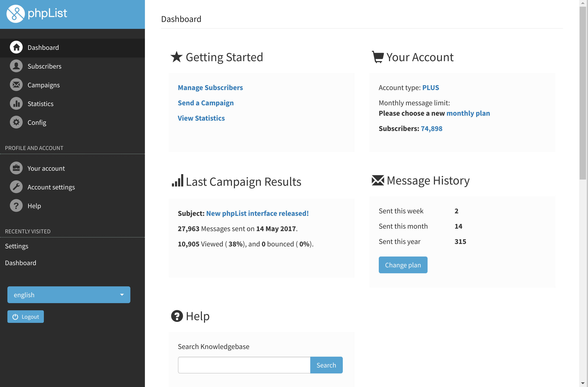The width and height of the screenshot is (588, 387).
Task: Open the Subscribers menu item
Action: coord(72,66)
